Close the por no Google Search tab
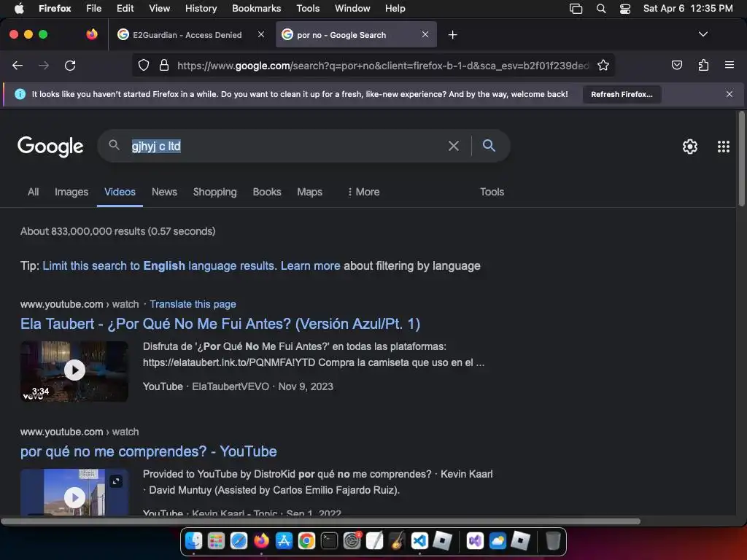This screenshot has height=560, width=747. (x=425, y=34)
